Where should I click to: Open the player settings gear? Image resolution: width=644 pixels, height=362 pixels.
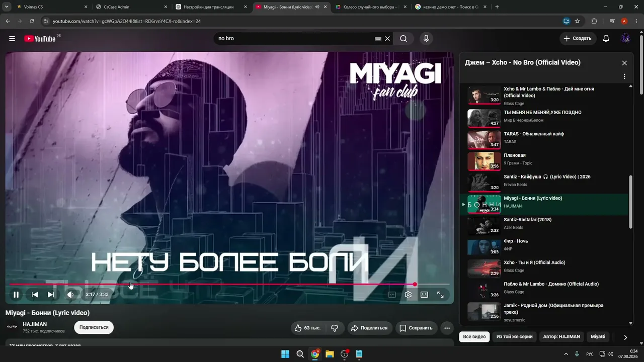click(408, 295)
